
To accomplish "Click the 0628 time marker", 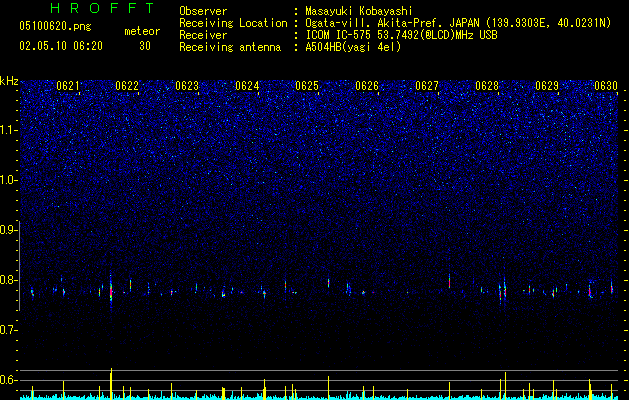I will click(487, 86).
